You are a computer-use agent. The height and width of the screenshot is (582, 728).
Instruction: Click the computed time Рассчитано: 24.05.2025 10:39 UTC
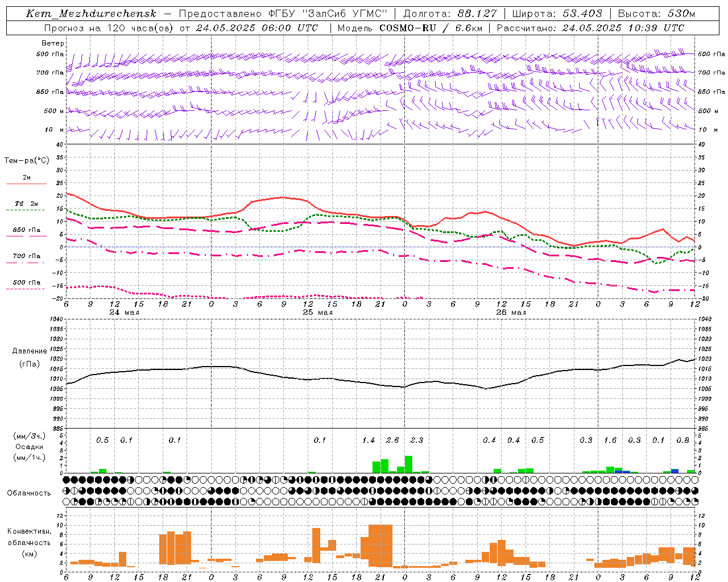coord(590,28)
